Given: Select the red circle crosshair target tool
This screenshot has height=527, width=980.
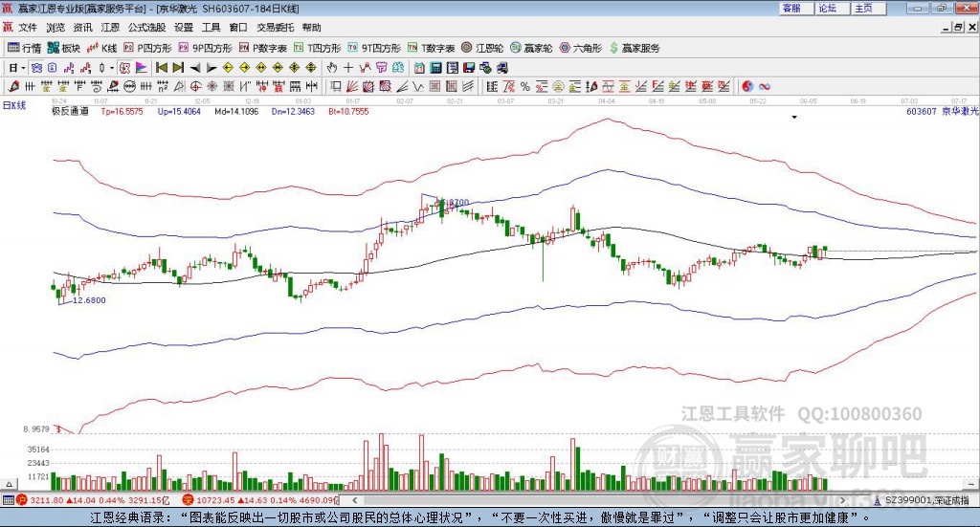Looking at the screenshot, I should [x=195, y=86].
